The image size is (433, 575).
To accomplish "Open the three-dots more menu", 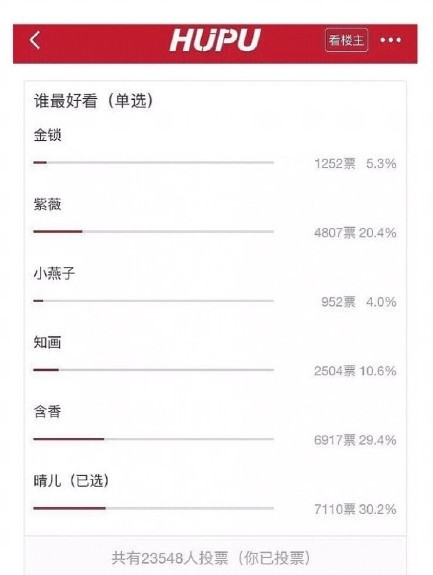I will [x=390, y=40].
